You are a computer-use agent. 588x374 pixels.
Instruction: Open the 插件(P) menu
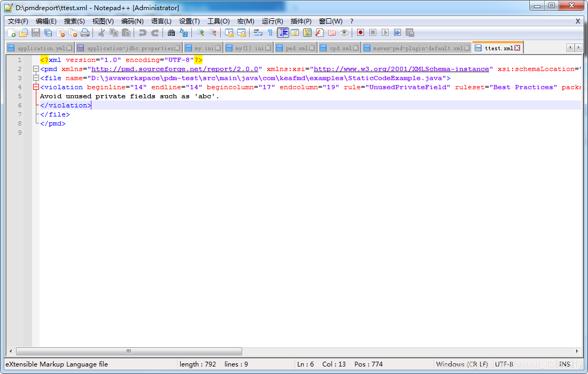(x=300, y=21)
